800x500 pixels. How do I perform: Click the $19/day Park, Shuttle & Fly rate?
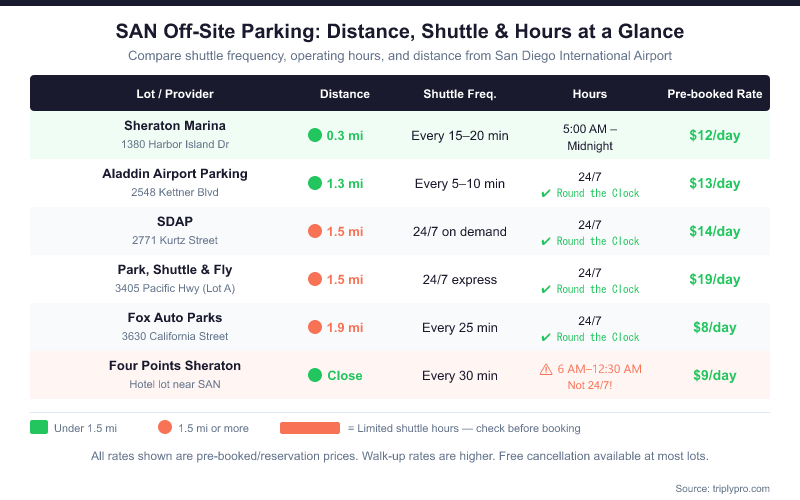click(715, 279)
